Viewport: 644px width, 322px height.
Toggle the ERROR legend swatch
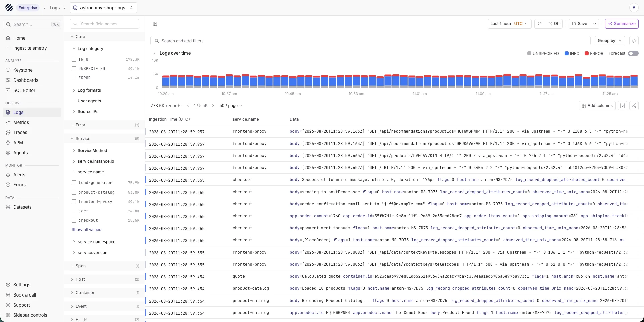(x=587, y=53)
